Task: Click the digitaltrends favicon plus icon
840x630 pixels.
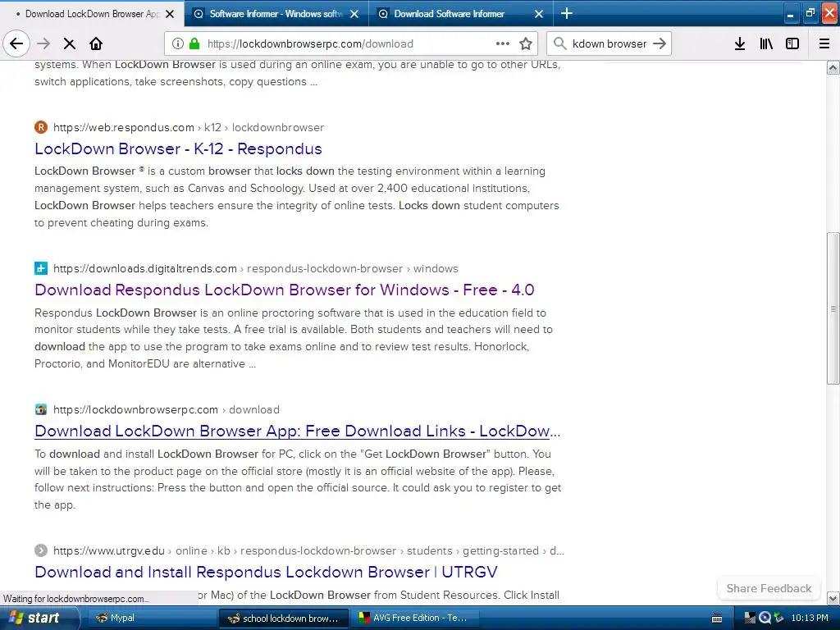Action: point(41,268)
